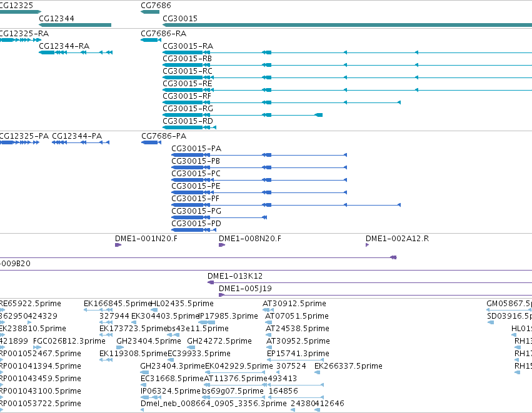The image size is (532, 413).
Task: Select the IP17985.3prime EST
Action: click(207, 322)
